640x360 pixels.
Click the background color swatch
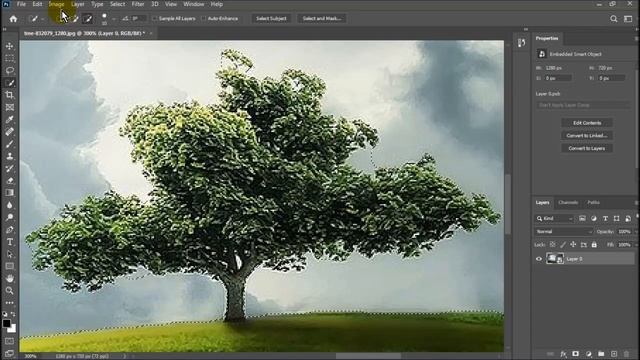pyautogui.click(x=13, y=329)
